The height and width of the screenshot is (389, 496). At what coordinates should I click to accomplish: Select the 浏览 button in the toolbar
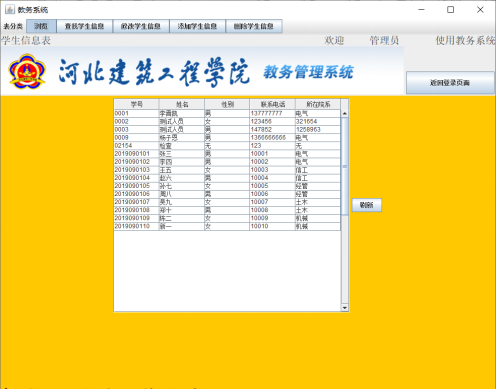click(x=41, y=26)
